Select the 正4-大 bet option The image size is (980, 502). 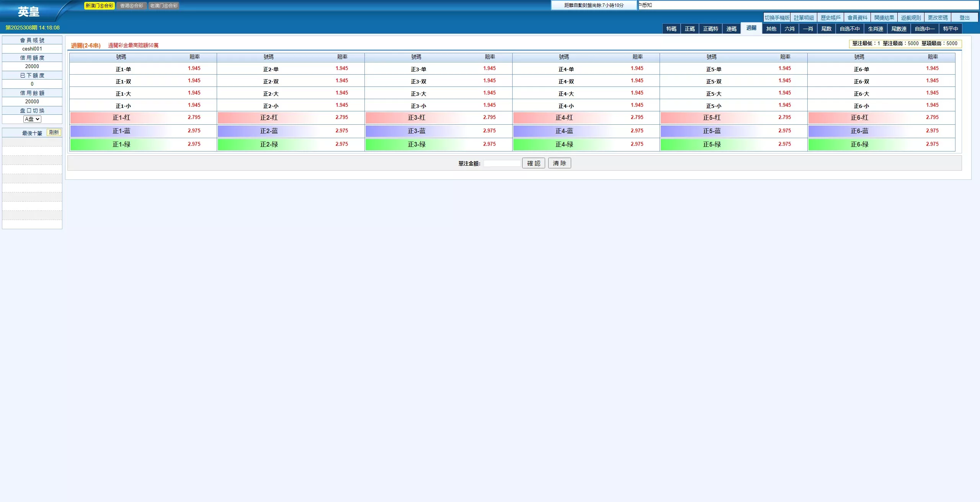point(566,94)
